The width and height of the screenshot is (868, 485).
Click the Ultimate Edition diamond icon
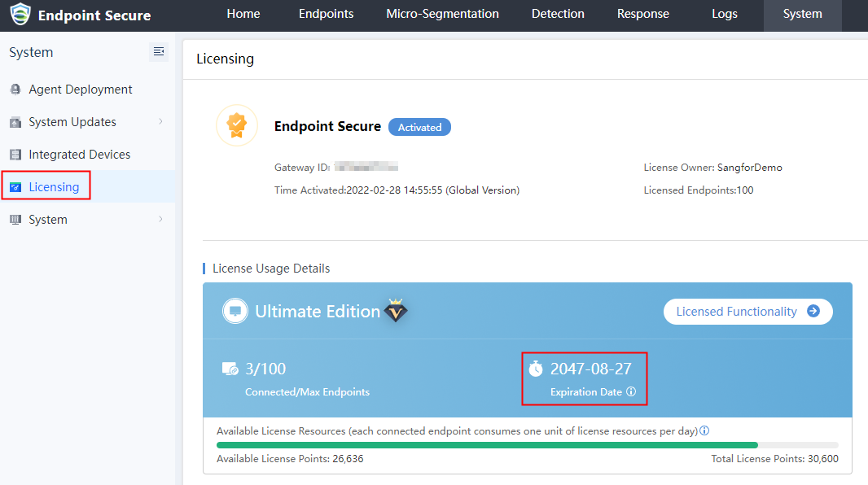click(x=396, y=311)
